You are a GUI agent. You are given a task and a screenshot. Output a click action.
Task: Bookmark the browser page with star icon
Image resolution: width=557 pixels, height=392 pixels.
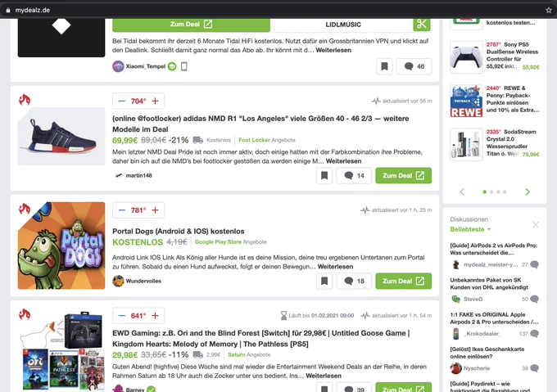click(x=549, y=10)
